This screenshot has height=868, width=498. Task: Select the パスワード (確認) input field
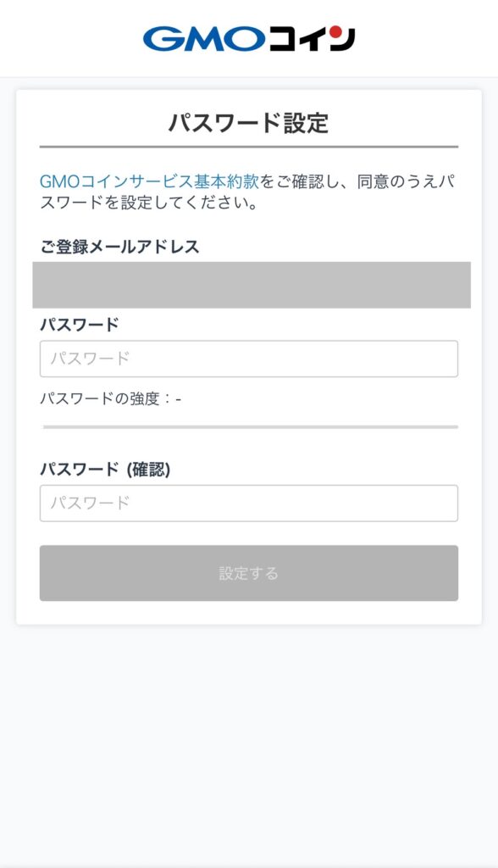(x=250, y=504)
